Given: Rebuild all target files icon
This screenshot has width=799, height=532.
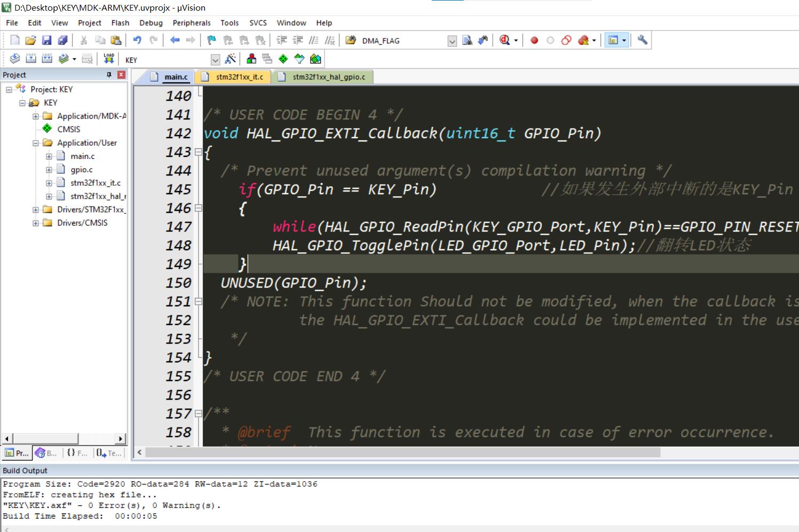Looking at the screenshot, I should click(47, 59).
